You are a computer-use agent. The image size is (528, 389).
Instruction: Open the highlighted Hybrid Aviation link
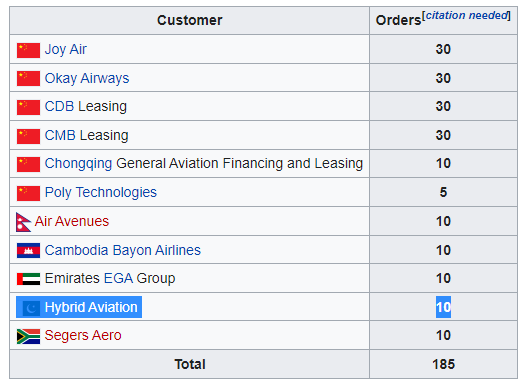(91, 307)
